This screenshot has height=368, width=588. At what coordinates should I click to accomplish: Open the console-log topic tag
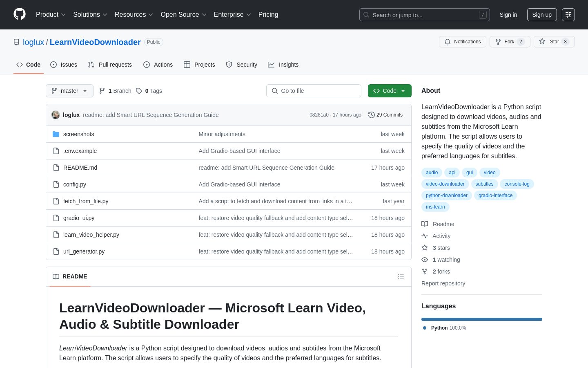(x=517, y=184)
